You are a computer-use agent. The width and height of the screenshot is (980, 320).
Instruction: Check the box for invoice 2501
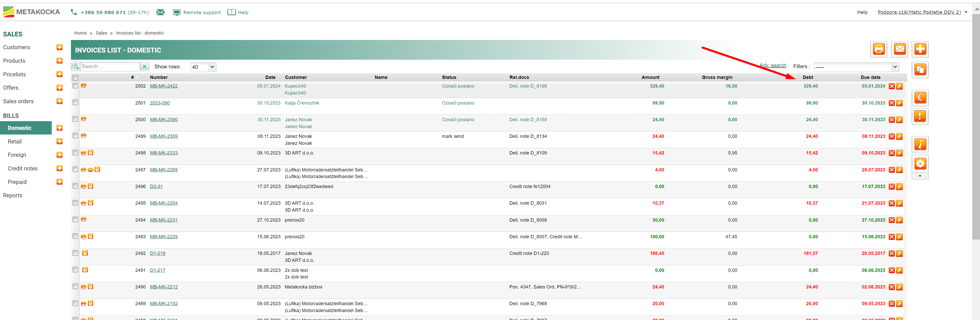[75, 102]
